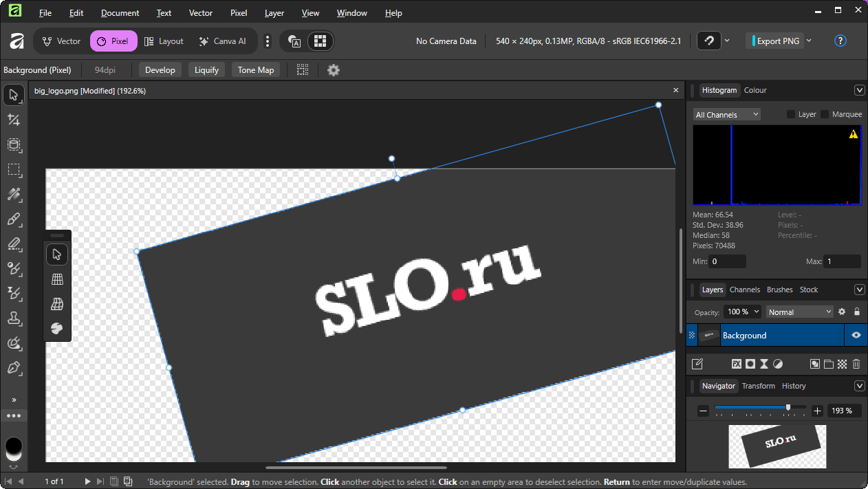This screenshot has height=489, width=868.
Task: Open the All Channels dropdown
Action: click(x=726, y=114)
